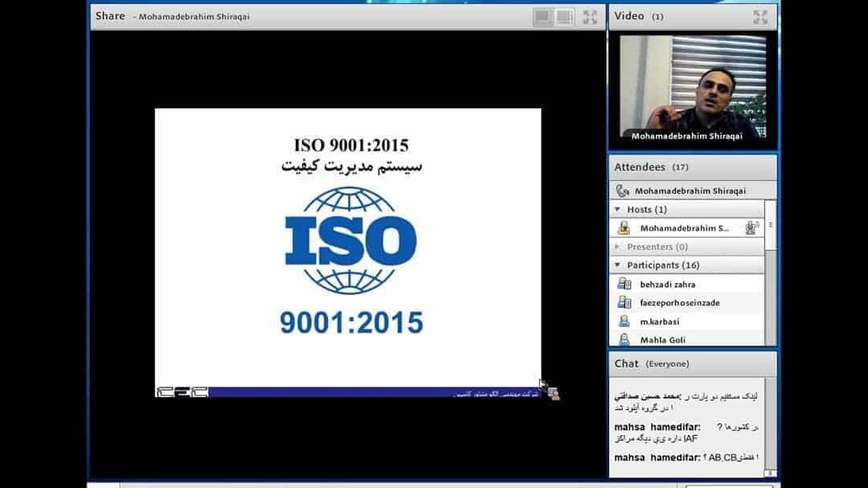The image size is (868, 488).
Task: Click the phone icon beside Mohamadebrahim Shiraqai
Action: pyautogui.click(x=623, y=191)
